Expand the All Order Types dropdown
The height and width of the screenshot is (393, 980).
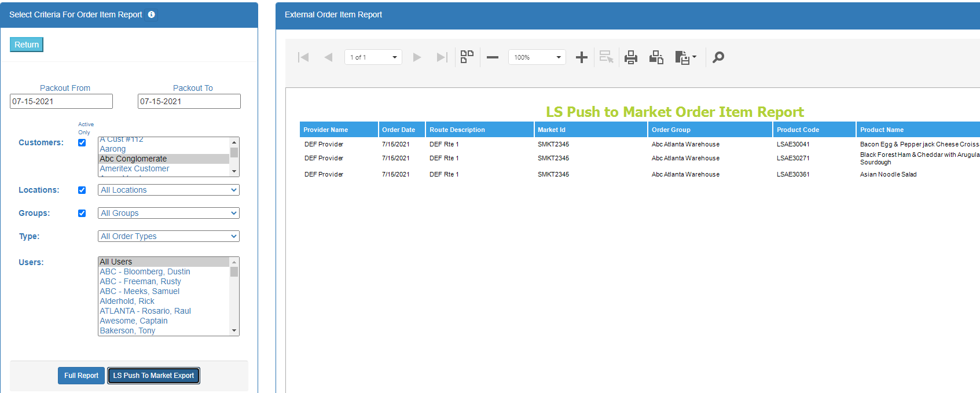[x=168, y=236]
